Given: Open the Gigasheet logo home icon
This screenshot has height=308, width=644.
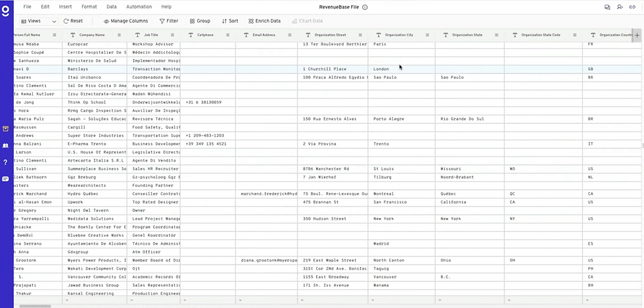Looking at the screenshot, I should coord(6,11).
